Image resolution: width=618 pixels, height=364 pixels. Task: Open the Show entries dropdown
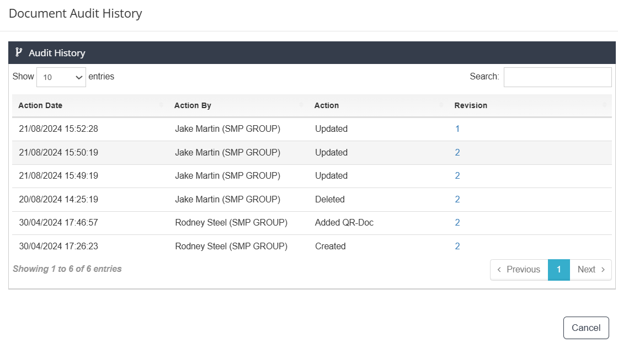tap(61, 77)
